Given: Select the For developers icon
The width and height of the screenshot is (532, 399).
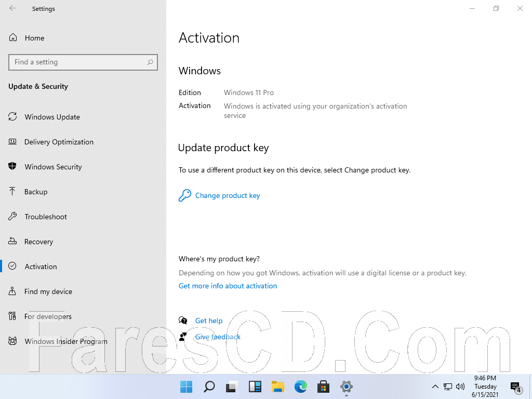Looking at the screenshot, I should (12, 316).
